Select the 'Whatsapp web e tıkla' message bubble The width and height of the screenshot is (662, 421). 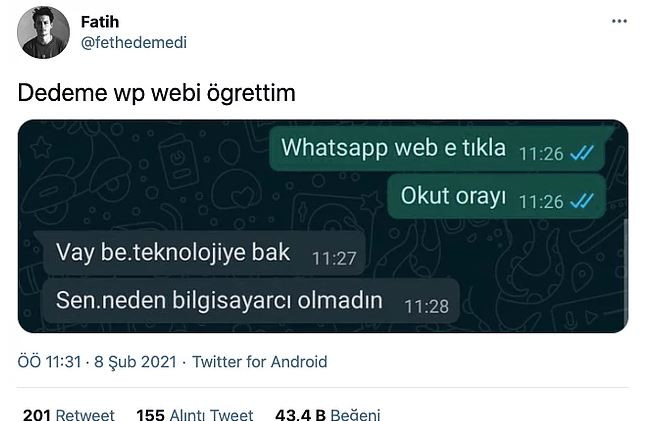pos(439,149)
